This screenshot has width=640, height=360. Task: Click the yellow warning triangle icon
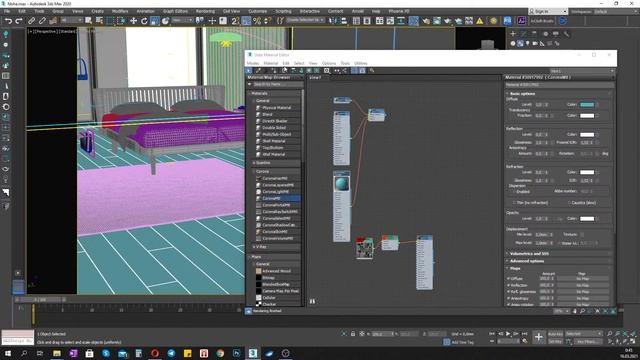point(480,21)
